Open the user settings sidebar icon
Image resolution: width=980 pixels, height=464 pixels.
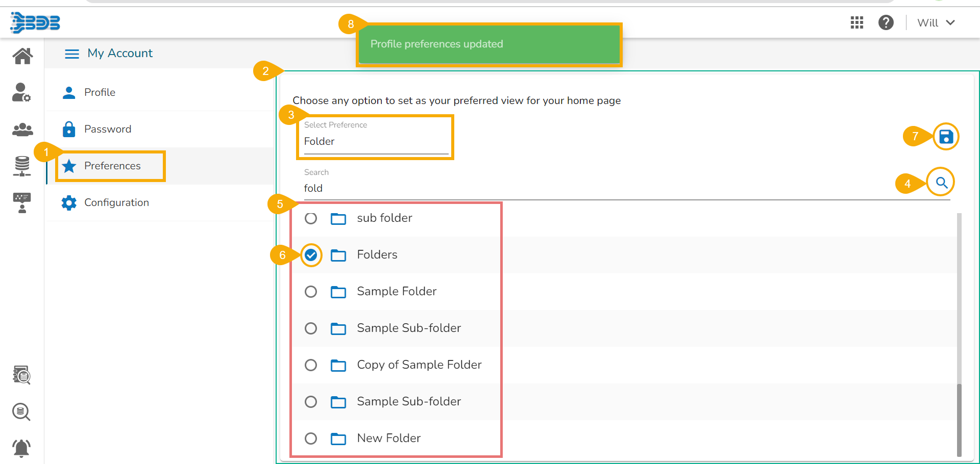pyautogui.click(x=21, y=92)
